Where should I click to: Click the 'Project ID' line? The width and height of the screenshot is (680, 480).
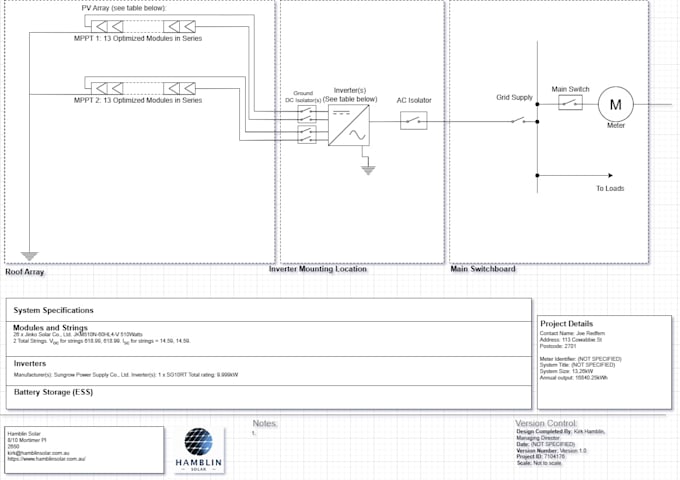(541, 457)
